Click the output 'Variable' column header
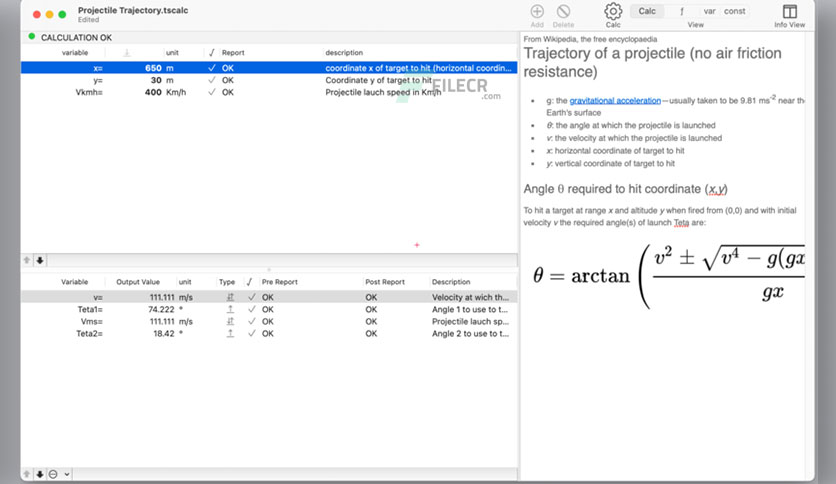 (x=74, y=282)
